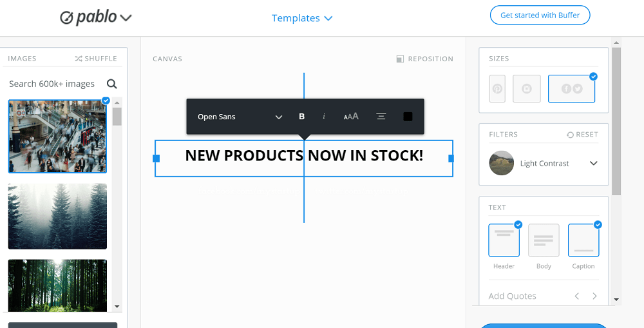644x328 pixels.
Task: Click the image search magnifier icon
Action: (111, 84)
